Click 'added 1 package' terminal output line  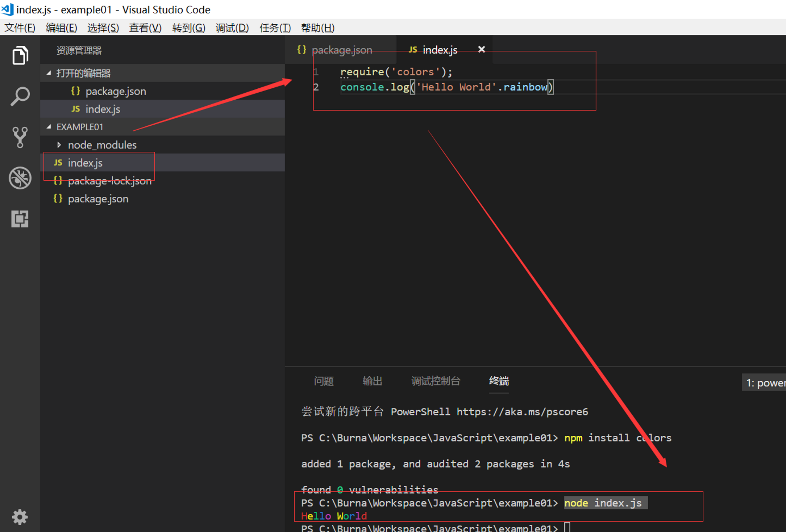point(435,464)
